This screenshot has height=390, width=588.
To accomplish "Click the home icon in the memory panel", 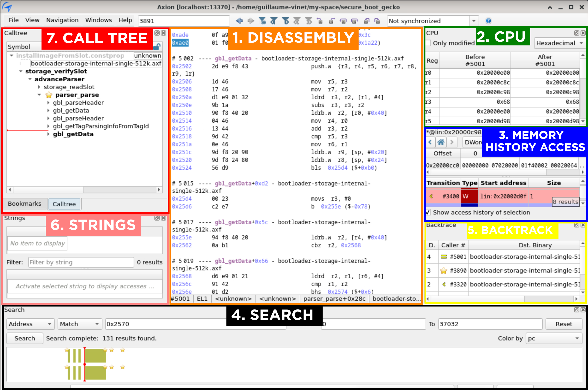I will click(441, 142).
